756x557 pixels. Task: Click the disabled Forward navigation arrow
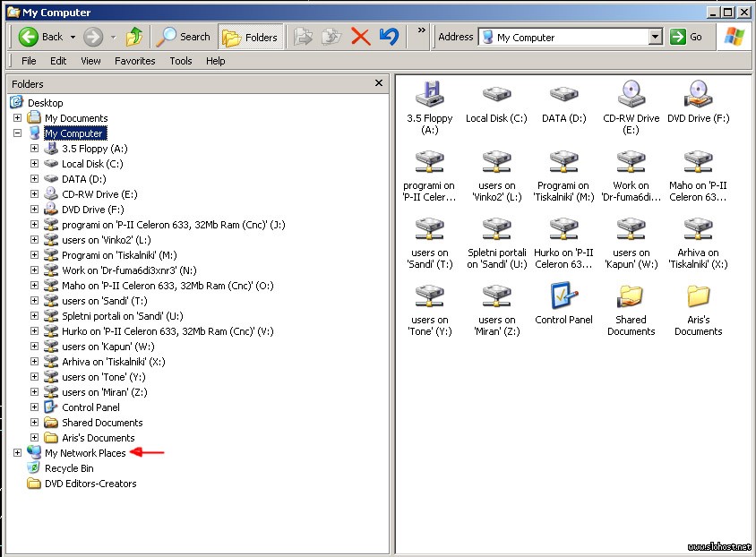point(93,37)
